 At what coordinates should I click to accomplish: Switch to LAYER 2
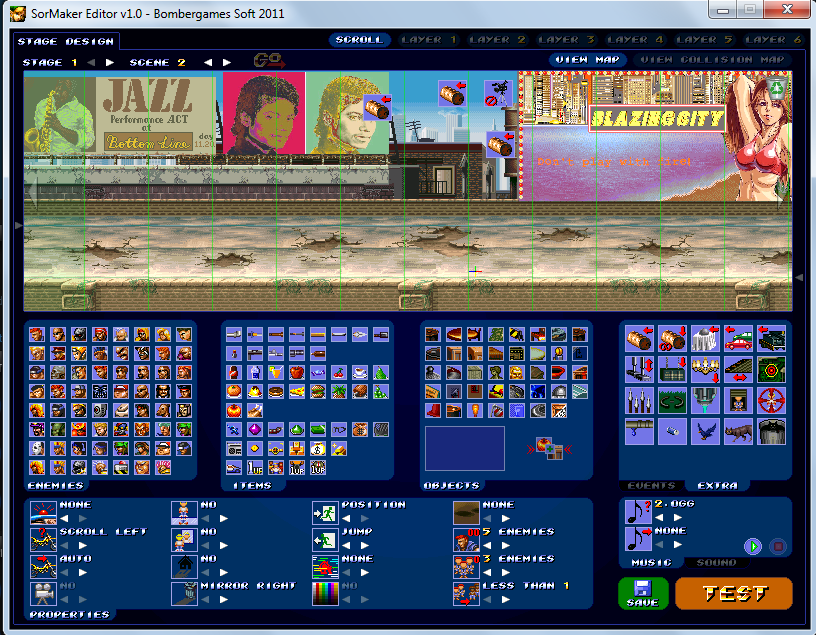(x=498, y=40)
